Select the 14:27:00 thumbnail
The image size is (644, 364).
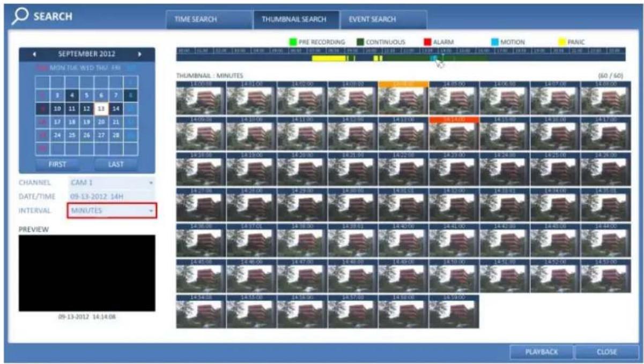pos(201,204)
